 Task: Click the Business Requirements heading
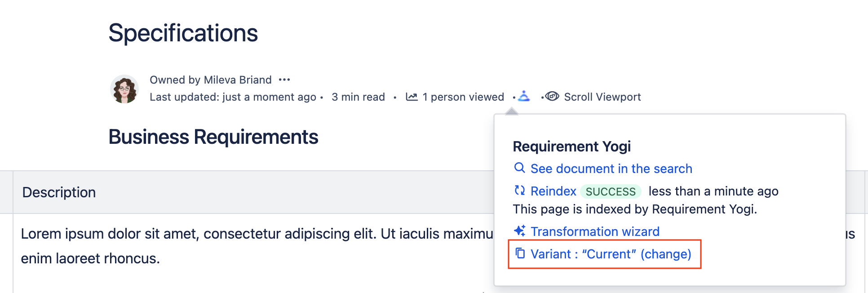click(x=213, y=137)
